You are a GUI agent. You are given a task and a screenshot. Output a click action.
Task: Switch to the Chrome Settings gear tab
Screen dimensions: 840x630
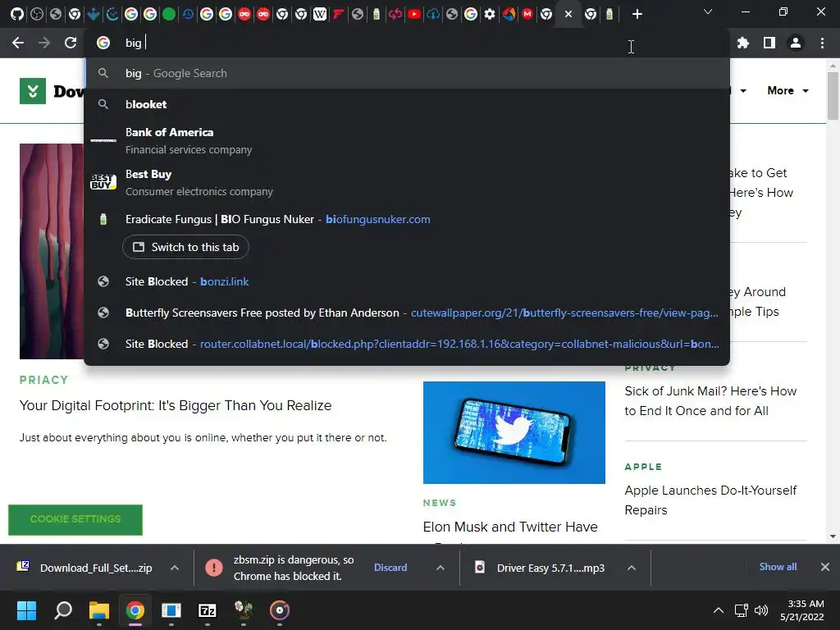tap(490, 14)
